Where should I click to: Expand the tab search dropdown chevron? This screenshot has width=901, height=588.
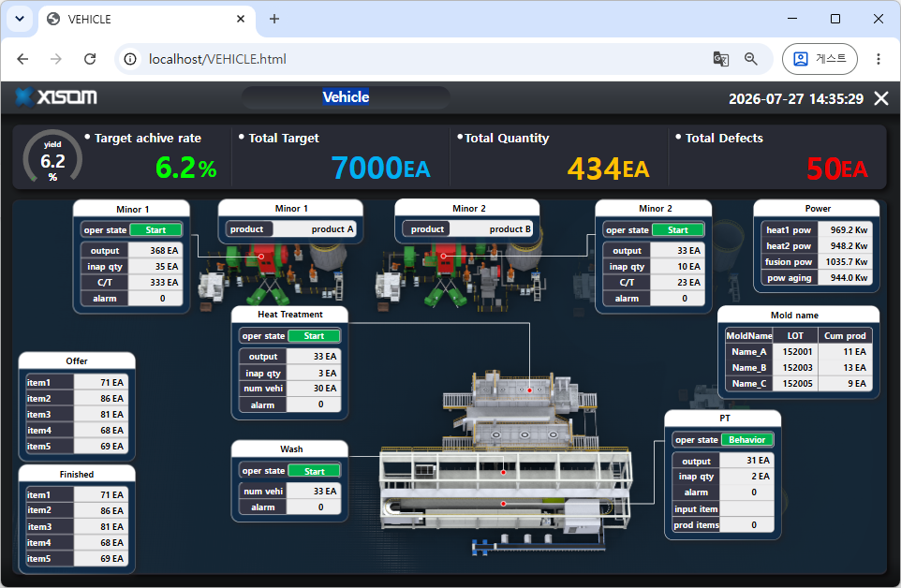[20, 19]
